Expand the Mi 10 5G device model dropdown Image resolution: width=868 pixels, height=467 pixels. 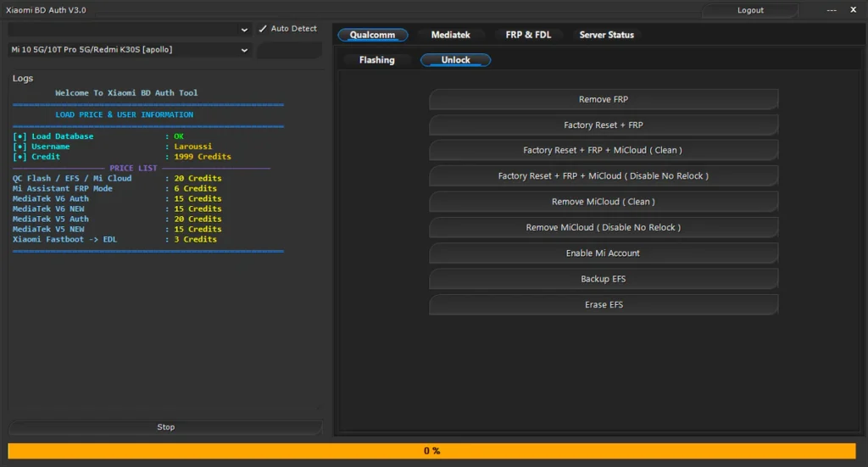pos(131,50)
